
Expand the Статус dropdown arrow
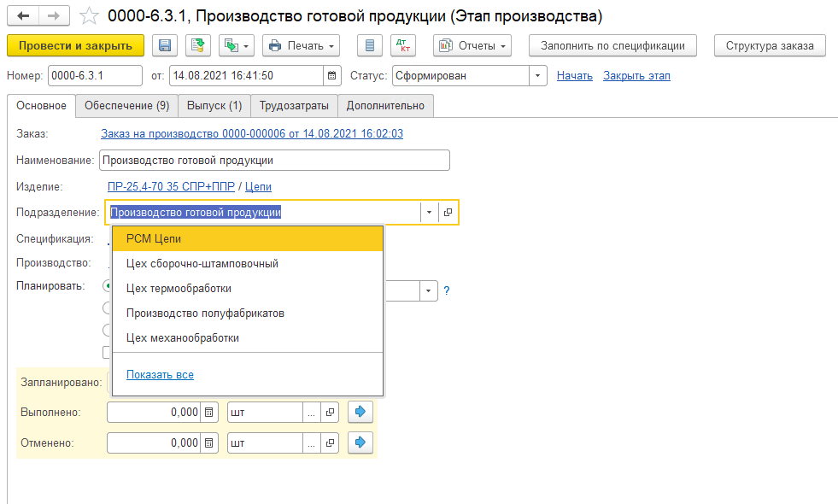pos(537,75)
